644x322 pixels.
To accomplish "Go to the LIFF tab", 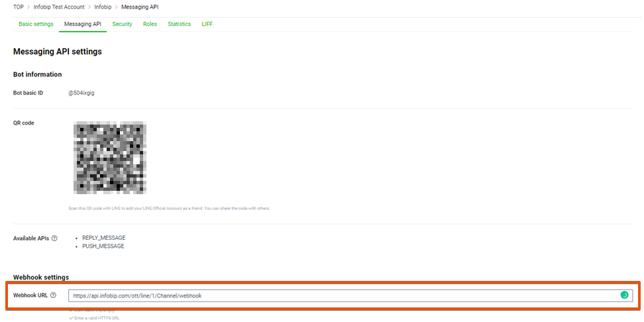I will click(207, 25).
